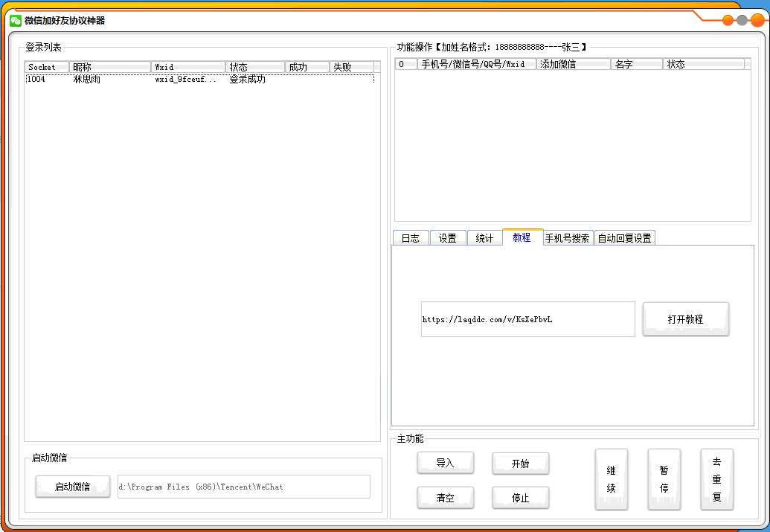Click the 添加微信 column header
The width and height of the screenshot is (770, 532).
(573, 65)
